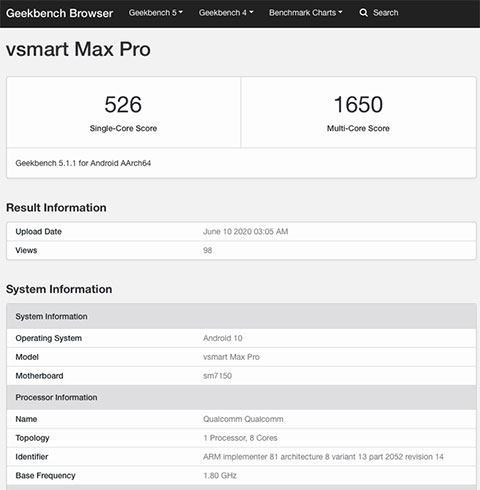The width and height of the screenshot is (480, 490).
Task: Click the Base Frequency label
Action: tap(45, 475)
